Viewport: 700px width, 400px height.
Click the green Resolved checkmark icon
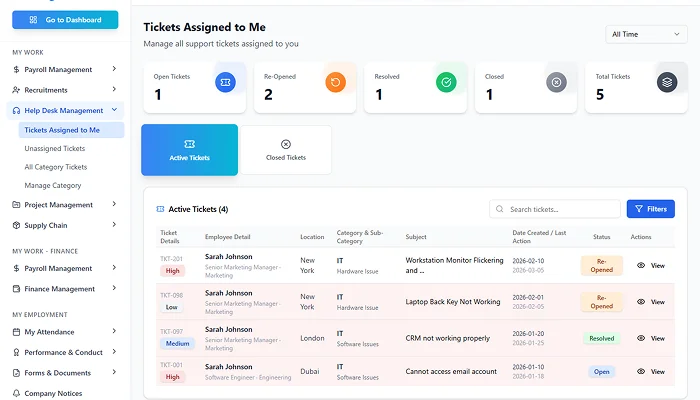pos(446,83)
